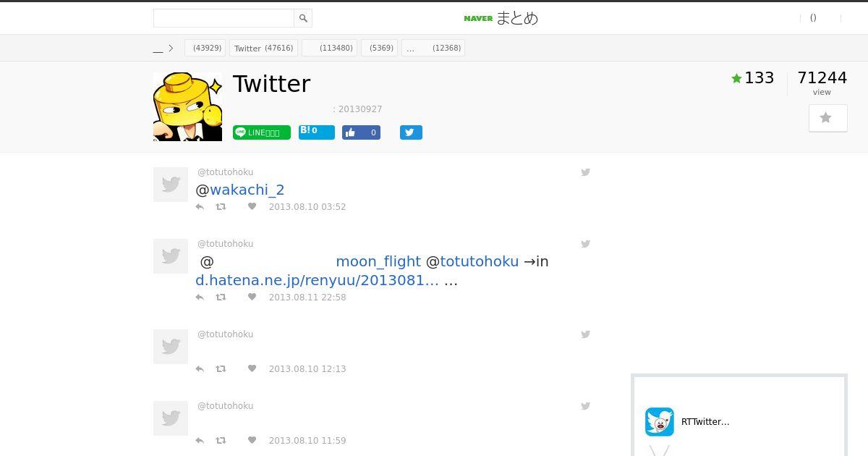Click Twitter bird icon beside 12:13 tweet

point(586,334)
